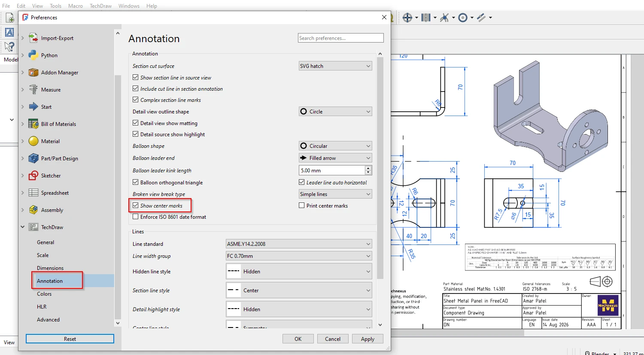This screenshot has width=644, height=355.
Task: Select the Python preferences icon
Action: [x=33, y=55]
